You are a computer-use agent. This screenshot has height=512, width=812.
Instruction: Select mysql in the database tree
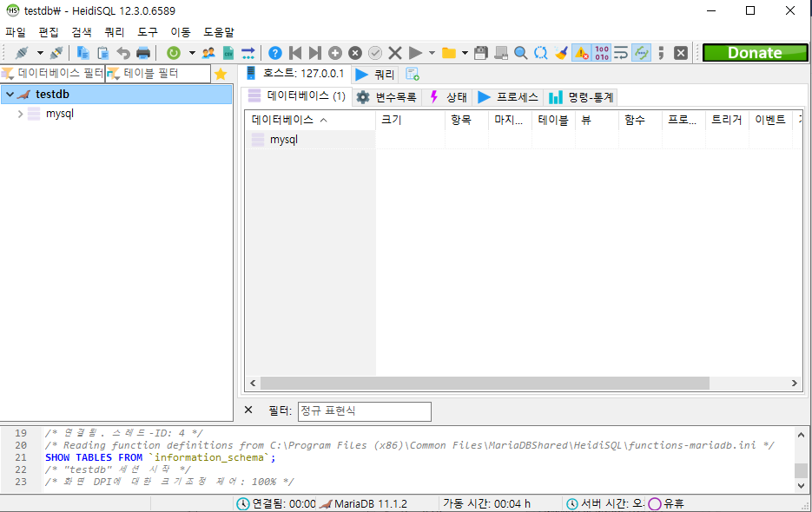[60, 114]
